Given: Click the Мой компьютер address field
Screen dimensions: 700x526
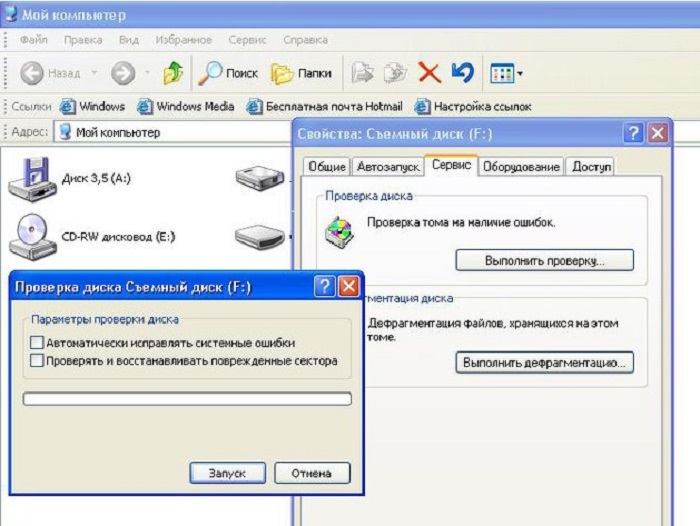Looking at the screenshot, I should [172, 132].
